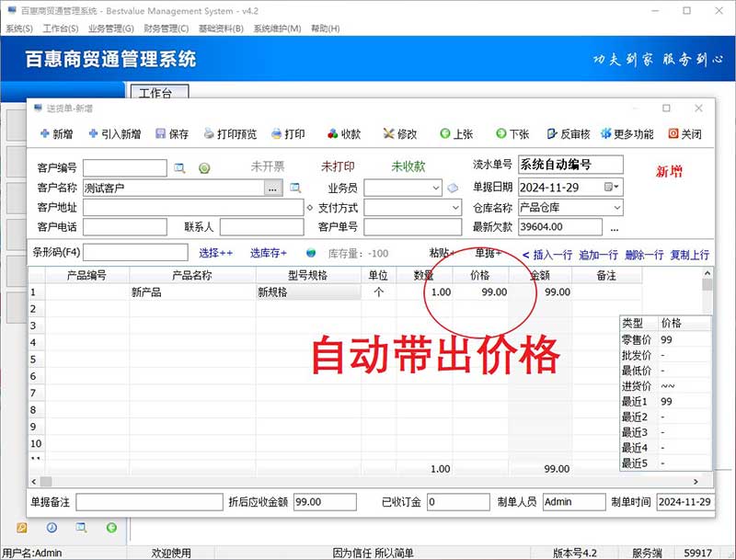
Task: Click the grid's horizontal scrollbar left arrow
Action: [34, 482]
